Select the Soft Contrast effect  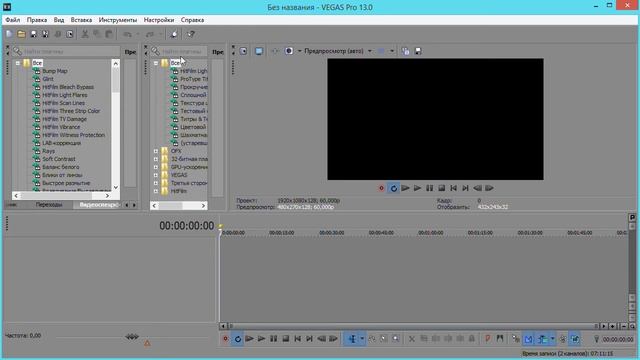coord(59,159)
